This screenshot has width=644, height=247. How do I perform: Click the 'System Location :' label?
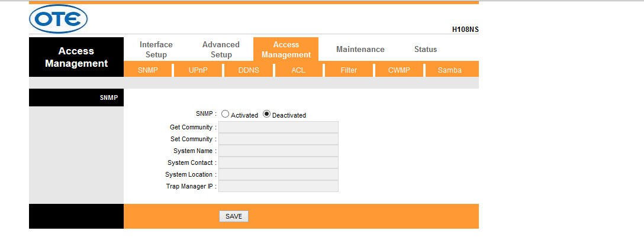[191, 174]
